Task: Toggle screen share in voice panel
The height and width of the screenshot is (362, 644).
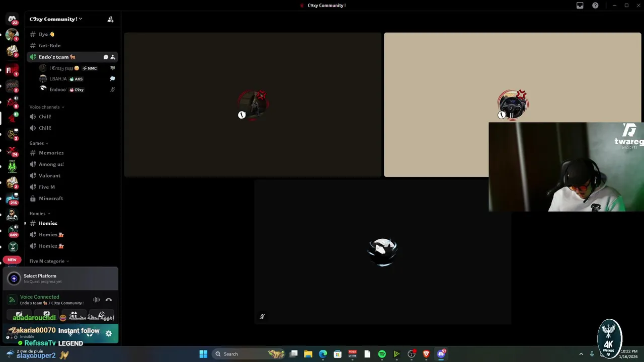Action: point(47,316)
